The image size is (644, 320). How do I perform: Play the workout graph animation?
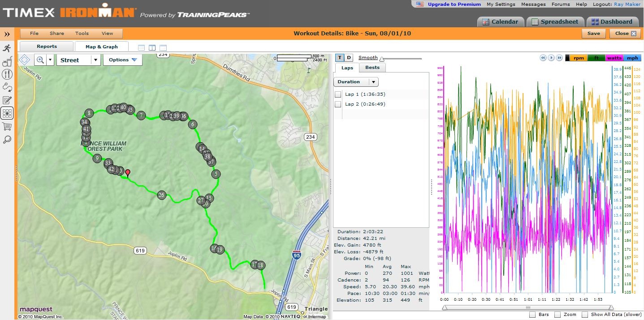coord(552,58)
